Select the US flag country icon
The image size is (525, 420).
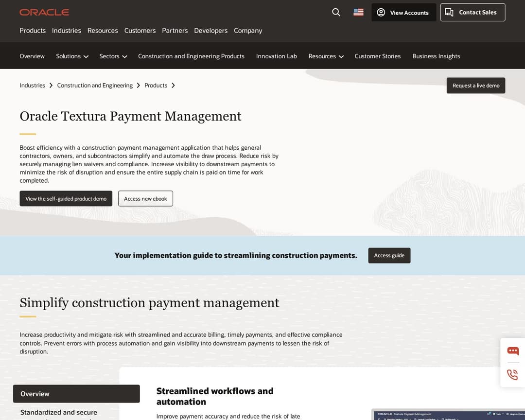coord(358,12)
